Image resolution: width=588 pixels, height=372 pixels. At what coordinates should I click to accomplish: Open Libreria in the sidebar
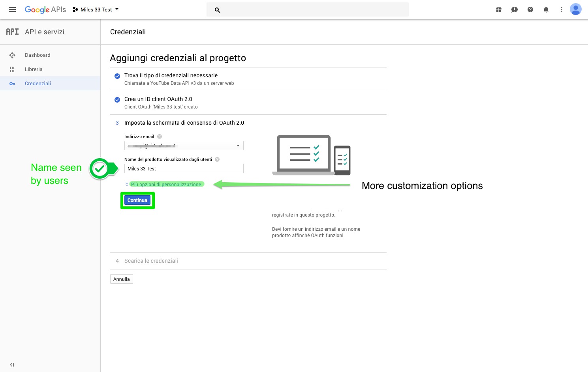click(x=34, y=69)
